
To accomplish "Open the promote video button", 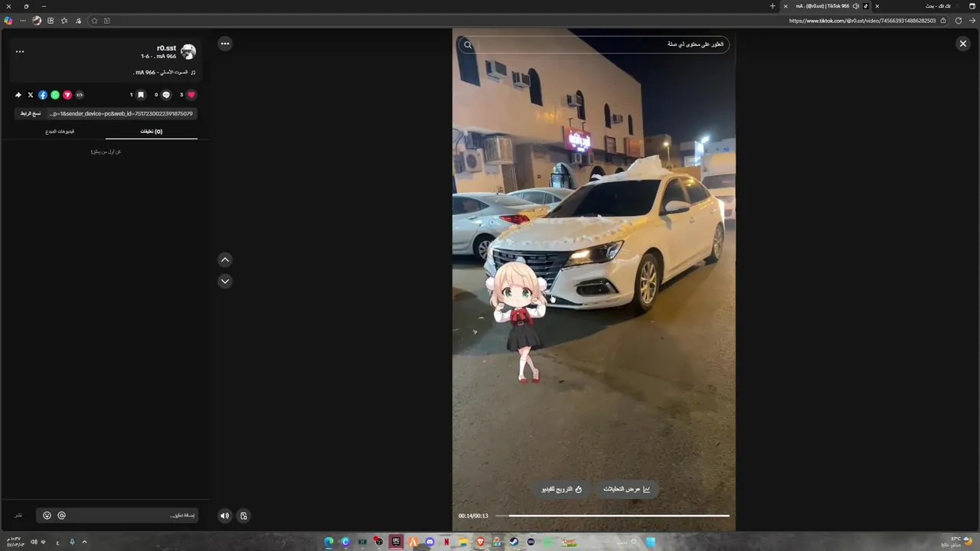I will 562,489.
